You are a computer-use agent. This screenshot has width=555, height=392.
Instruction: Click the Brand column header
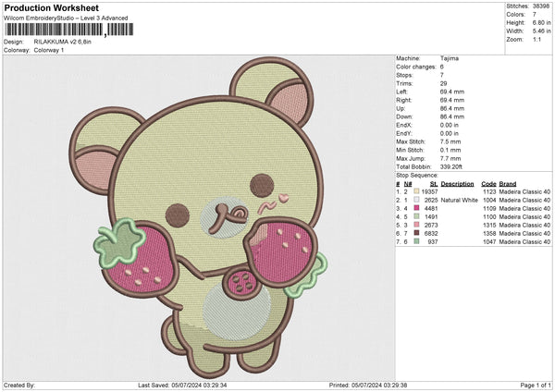(510, 183)
